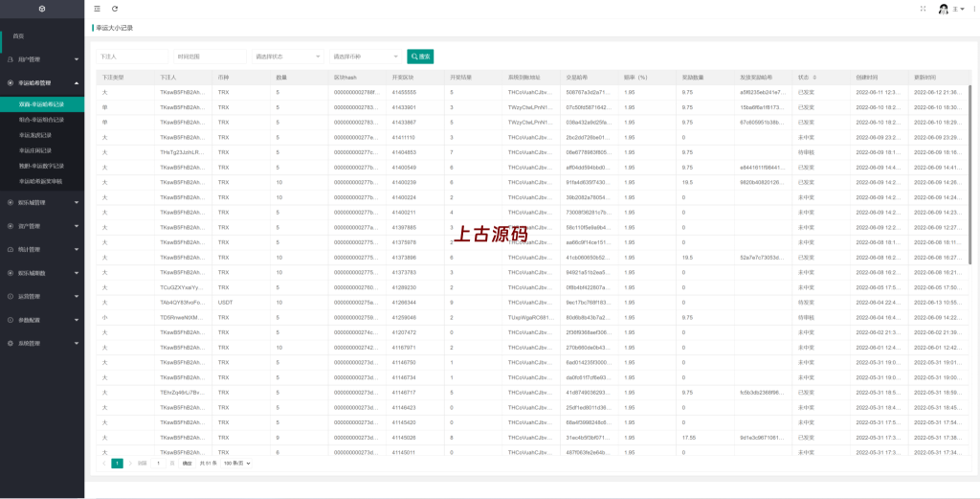Click the 幸运大小记录 page title
Screen dimensions: 980x499
pyautogui.click(x=115, y=28)
